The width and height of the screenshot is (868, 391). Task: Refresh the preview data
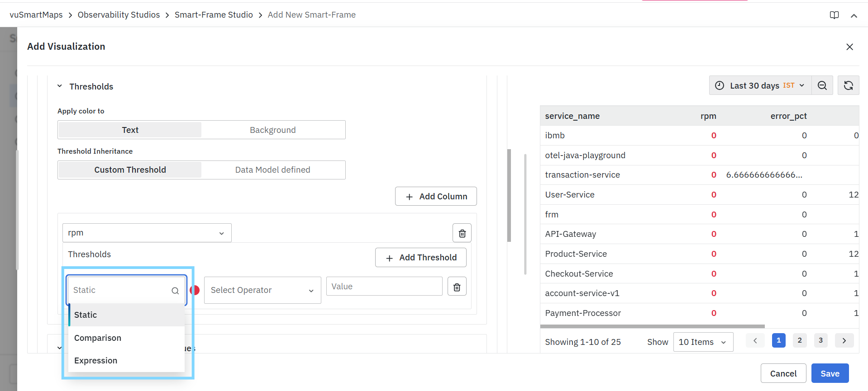tap(849, 85)
